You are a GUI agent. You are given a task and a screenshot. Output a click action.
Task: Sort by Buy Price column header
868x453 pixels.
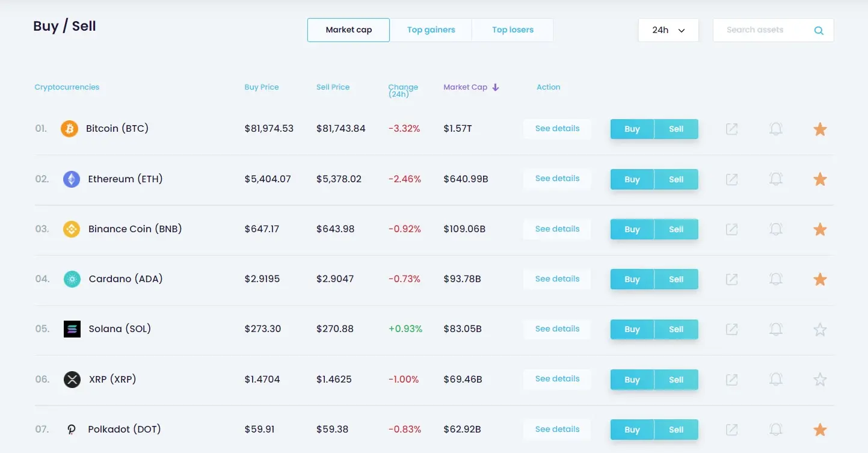click(x=262, y=87)
